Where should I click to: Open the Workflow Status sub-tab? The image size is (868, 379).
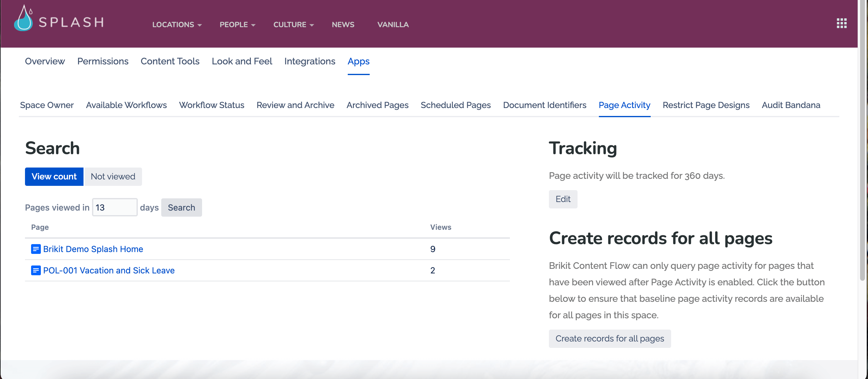pyautogui.click(x=212, y=105)
